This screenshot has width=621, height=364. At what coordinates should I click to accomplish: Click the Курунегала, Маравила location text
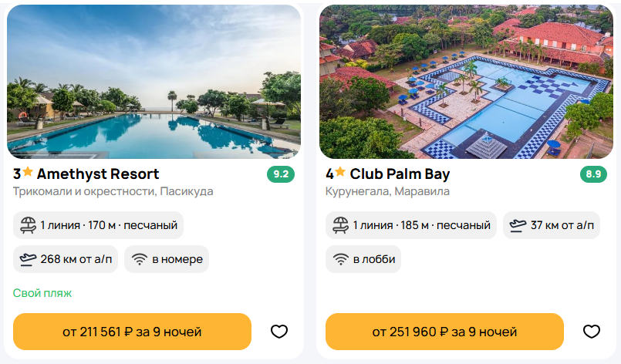point(387,191)
